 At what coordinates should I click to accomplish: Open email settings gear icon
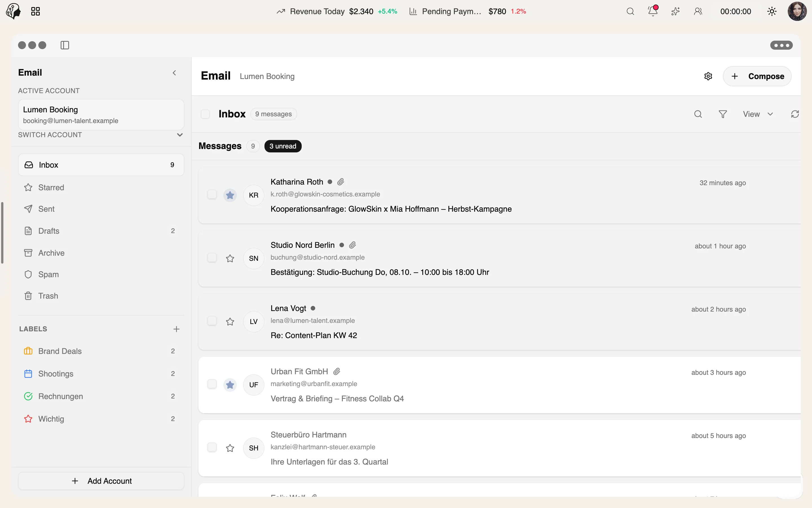708,76
